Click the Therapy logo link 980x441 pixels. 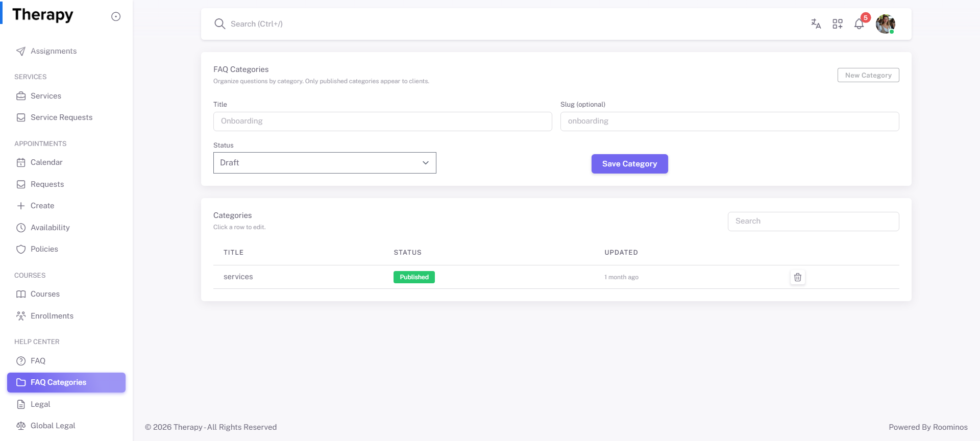coord(43,15)
